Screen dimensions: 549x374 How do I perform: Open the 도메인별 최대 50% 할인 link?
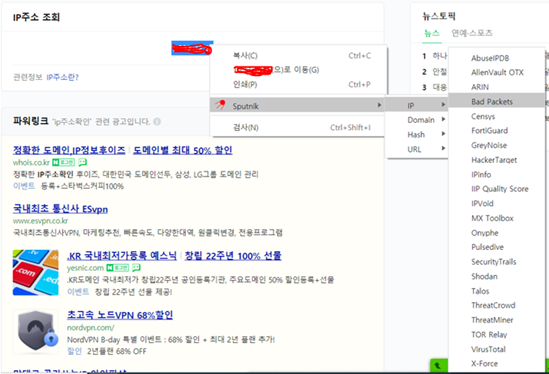pyautogui.click(x=182, y=150)
